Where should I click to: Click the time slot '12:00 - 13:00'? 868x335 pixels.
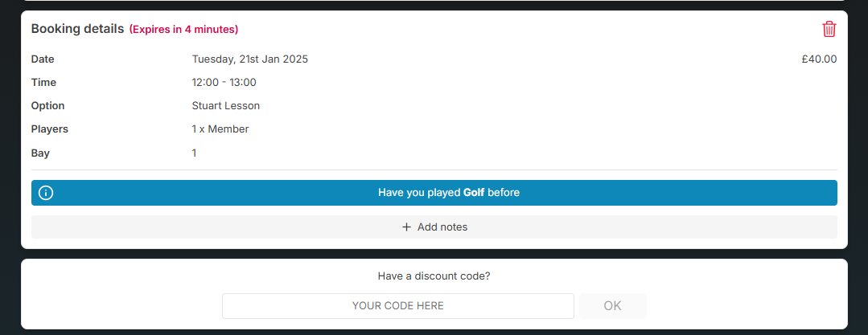pos(224,82)
